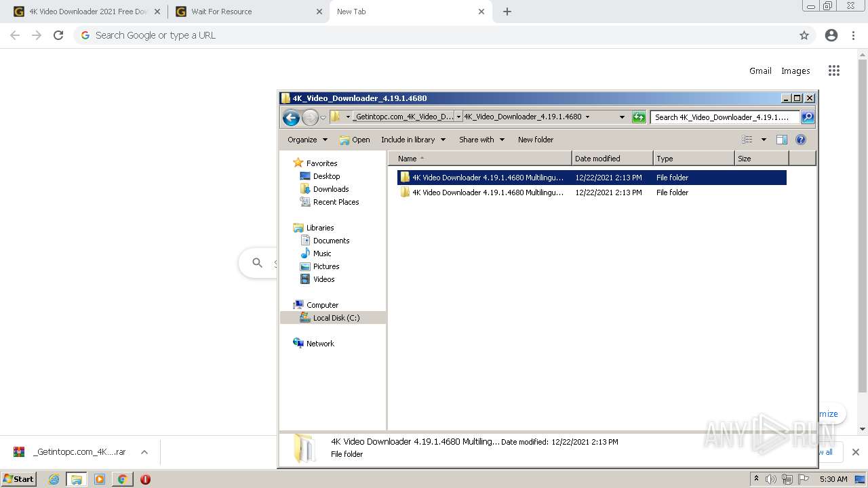Click Network in navigation pane
Viewport: 868px width, 488px height.
[313, 344]
